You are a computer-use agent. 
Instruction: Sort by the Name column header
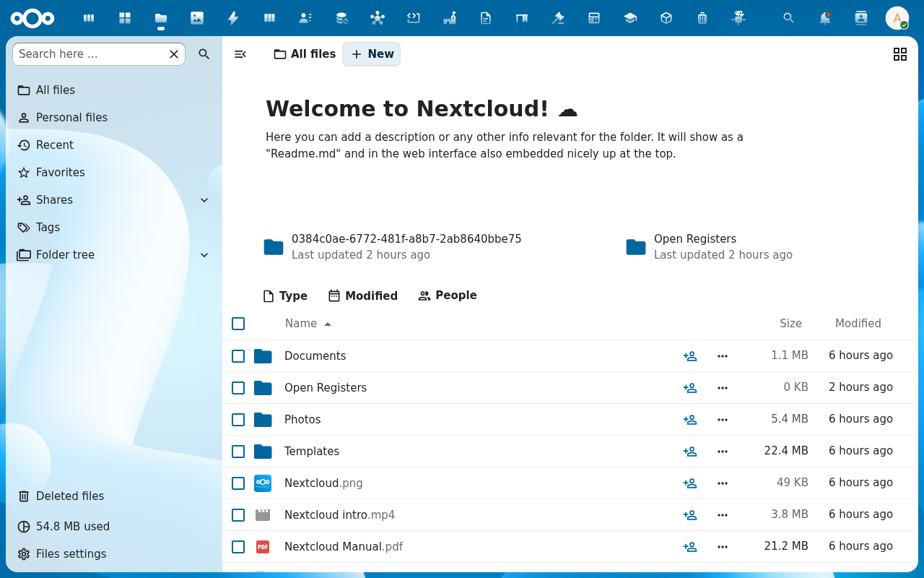(x=308, y=324)
